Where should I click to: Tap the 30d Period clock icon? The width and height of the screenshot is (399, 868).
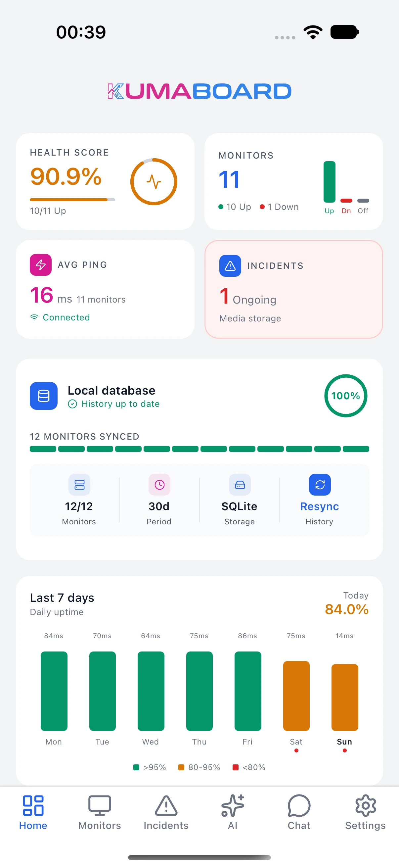point(159,485)
